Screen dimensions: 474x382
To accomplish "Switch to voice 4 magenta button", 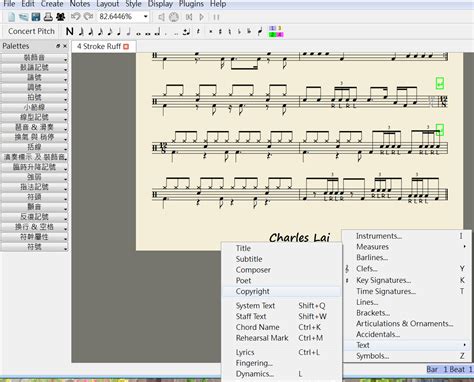I will [280, 34].
